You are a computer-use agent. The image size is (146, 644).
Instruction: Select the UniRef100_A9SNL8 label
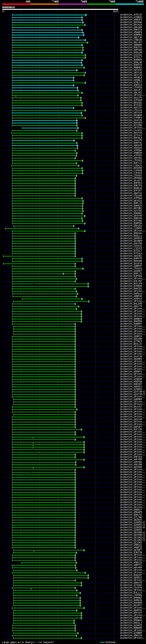click(x=131, y=78)
